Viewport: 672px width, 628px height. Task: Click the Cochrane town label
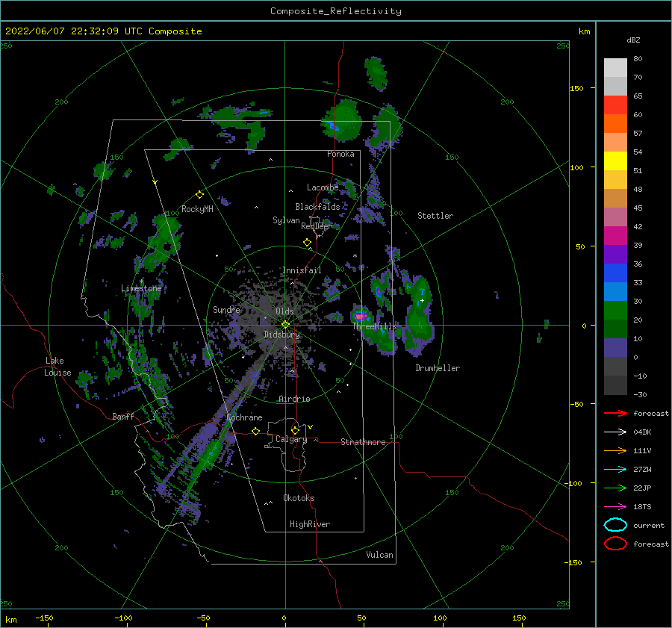244,417
